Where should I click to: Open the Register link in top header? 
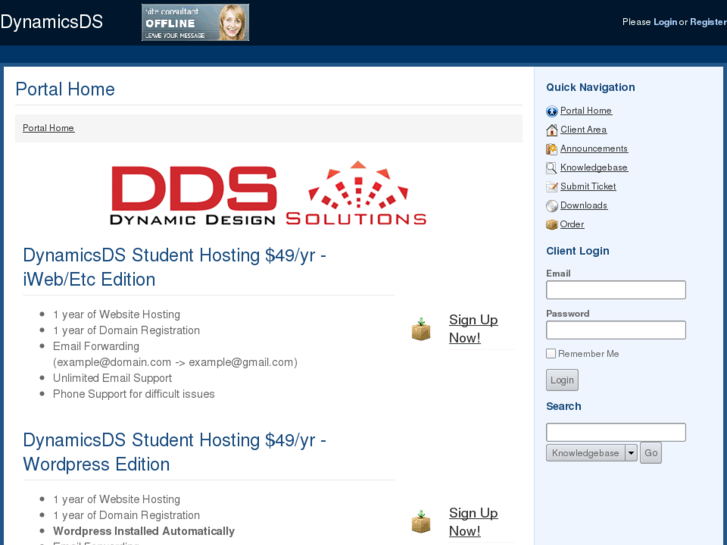point(707,22)
